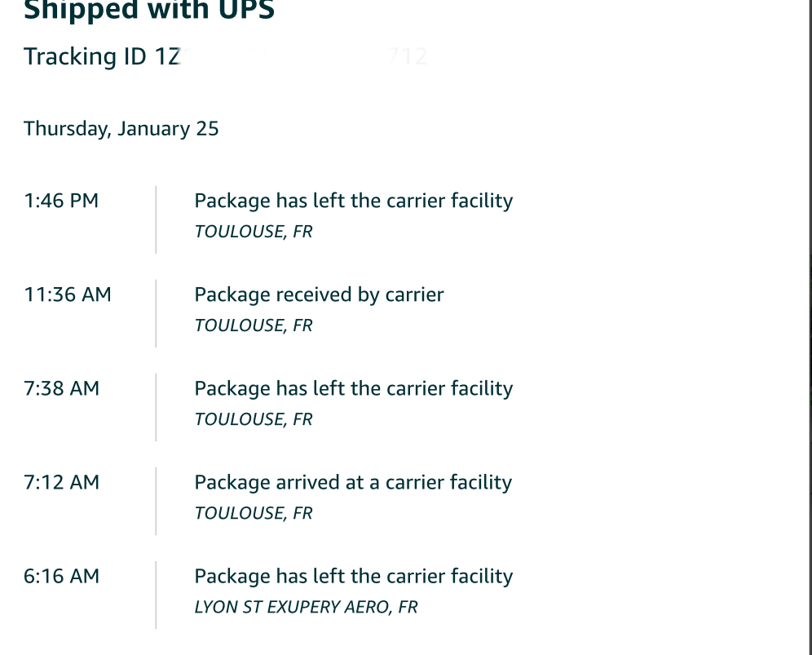Click the divider line beside 6:16 AM
The height and width of the screenshot is (655, 812).
pyautogui.click(x=156, y=595)
